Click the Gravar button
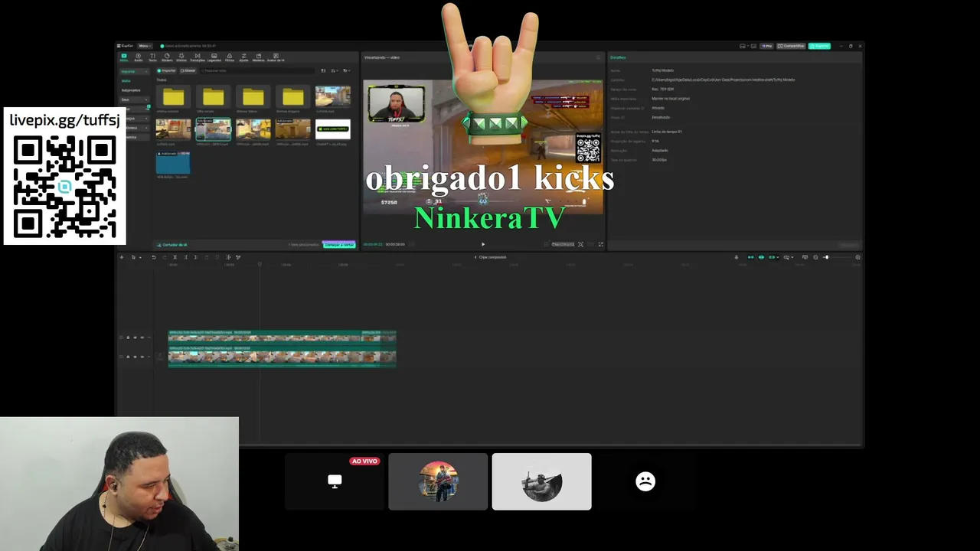This screenshot has width=980, height=551. (188, 70)
